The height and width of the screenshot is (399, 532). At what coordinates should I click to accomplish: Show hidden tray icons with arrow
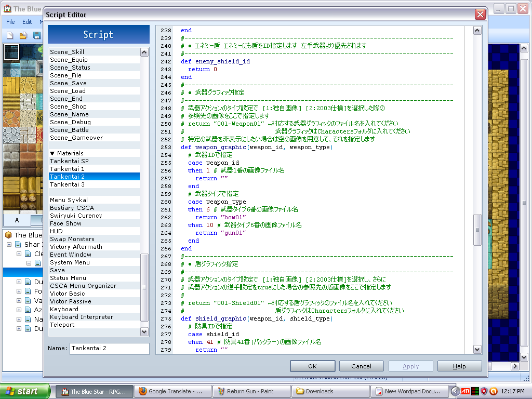[x=455, y=391]
